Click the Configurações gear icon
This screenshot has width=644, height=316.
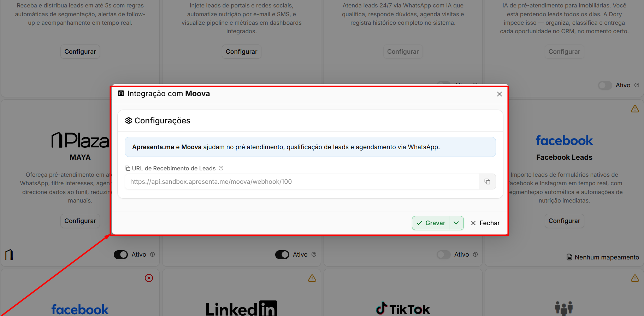tap(129, 121)
